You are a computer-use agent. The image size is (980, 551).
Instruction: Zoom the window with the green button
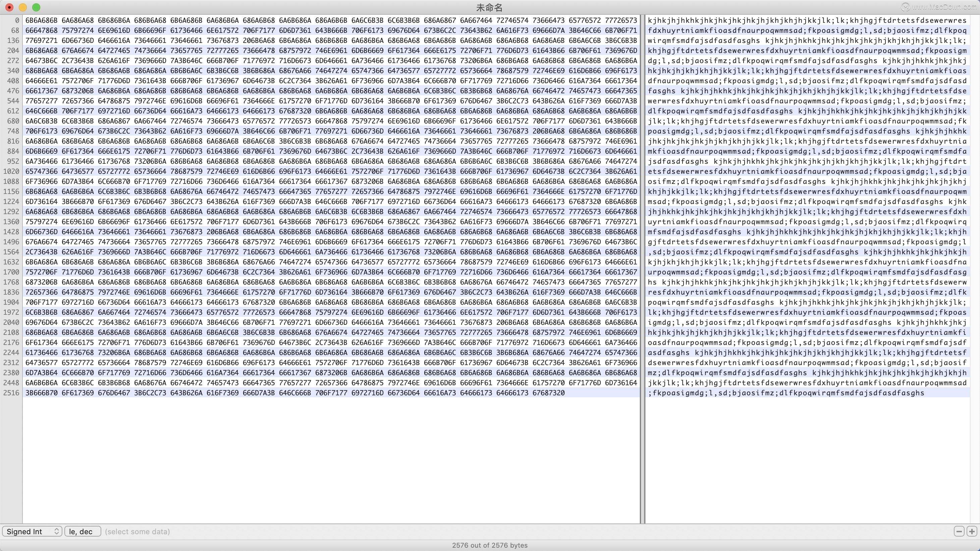click(x=36, y=7)
